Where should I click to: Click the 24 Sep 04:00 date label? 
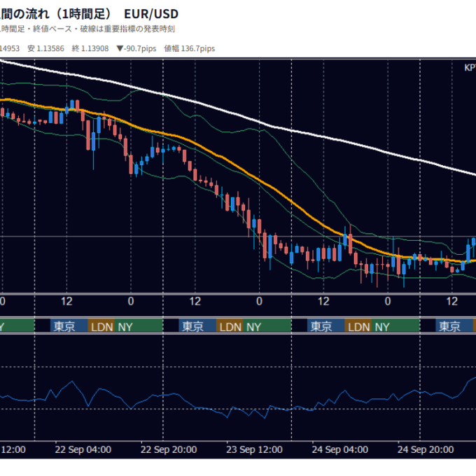pos(339,449)
